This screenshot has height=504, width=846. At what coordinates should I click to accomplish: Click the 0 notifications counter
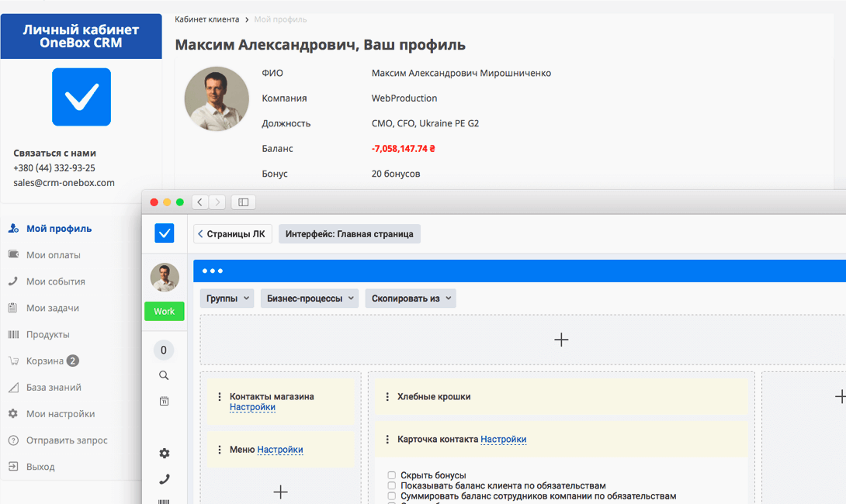pyautogui.click(x=164, y=350)
